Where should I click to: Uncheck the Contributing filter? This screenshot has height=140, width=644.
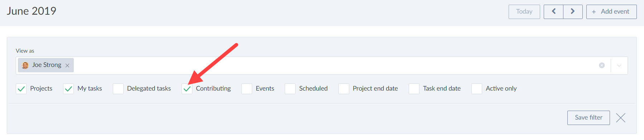[187, 89]
